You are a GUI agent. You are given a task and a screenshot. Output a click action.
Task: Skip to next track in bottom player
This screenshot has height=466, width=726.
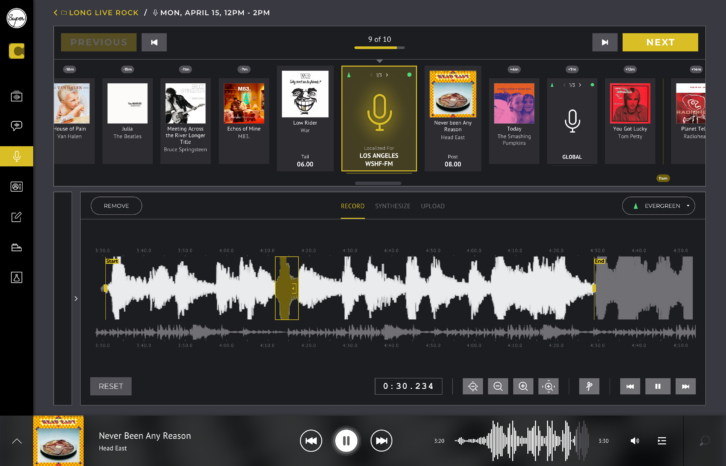tap(382, 441)
